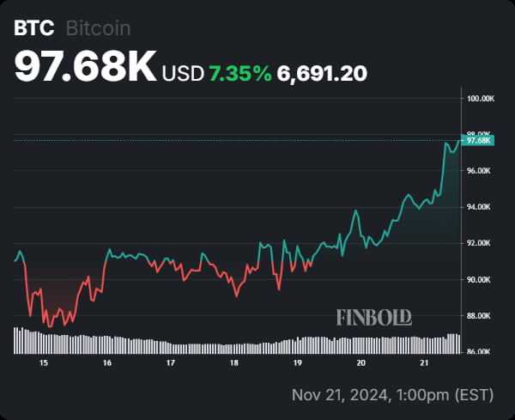The image size is (515, 420).
Task: Select the 92.00K price axis label
Action: [479, 243]
